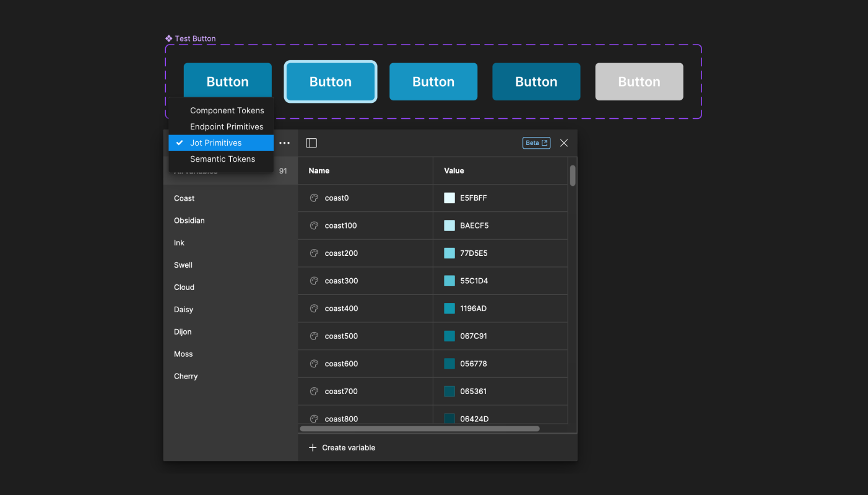Click the vertical scrollbar thumb

pyautogui.click(x=573, y=175)
